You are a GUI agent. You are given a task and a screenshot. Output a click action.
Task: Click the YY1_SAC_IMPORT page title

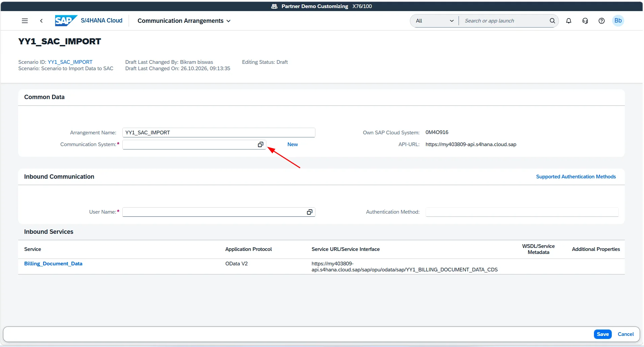click(59, 41)
